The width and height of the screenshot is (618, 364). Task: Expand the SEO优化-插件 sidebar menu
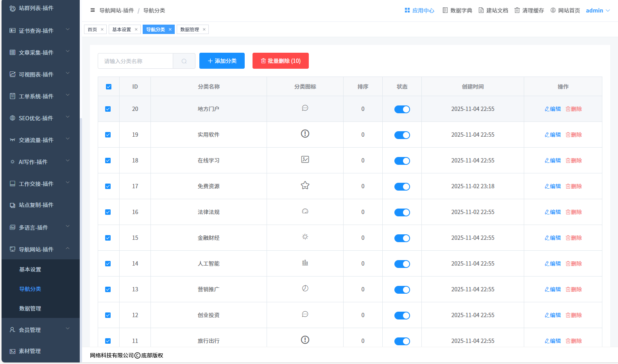click(x=36, y=118)
